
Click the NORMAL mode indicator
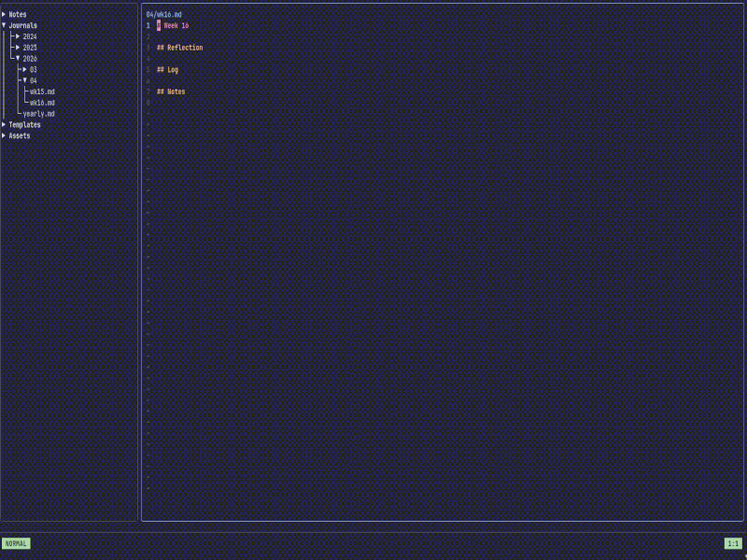(16, 543)
